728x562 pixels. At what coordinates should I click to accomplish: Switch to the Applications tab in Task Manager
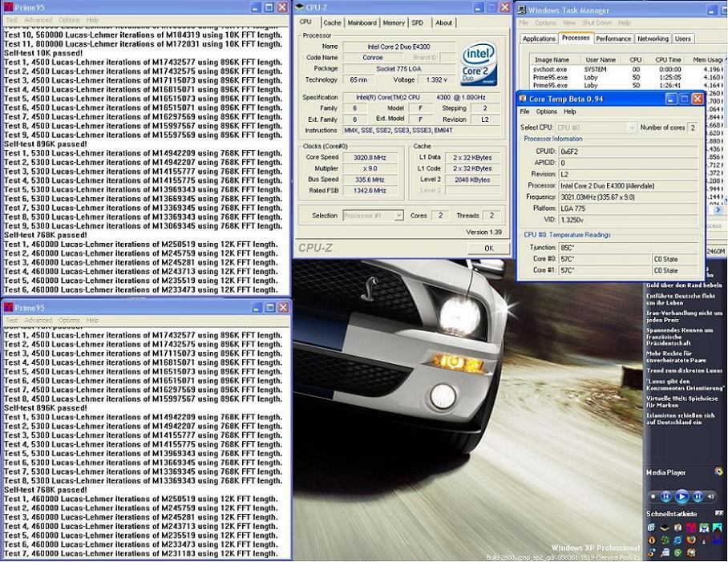(x=539, y=38)
